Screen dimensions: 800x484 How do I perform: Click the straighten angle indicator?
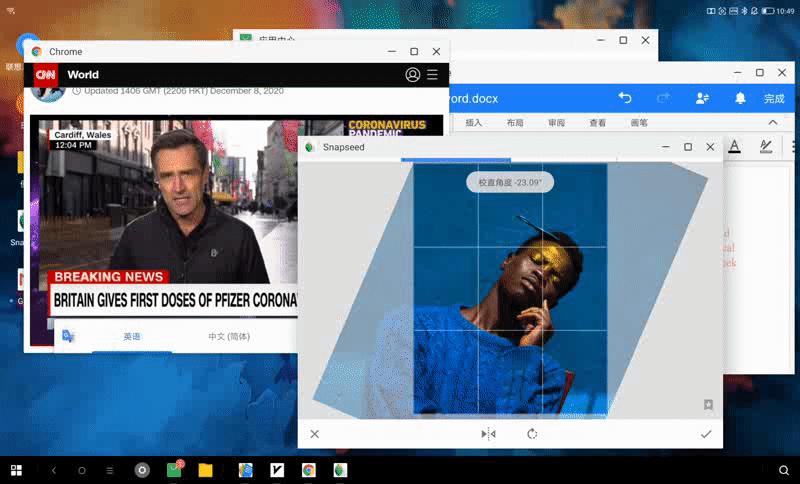point(509,183)
